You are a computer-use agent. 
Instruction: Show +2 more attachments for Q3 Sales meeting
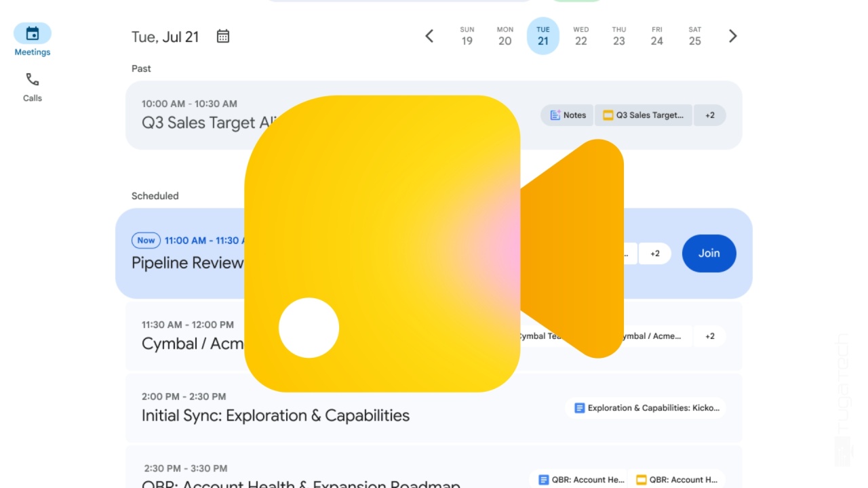[x=709, y=115]
